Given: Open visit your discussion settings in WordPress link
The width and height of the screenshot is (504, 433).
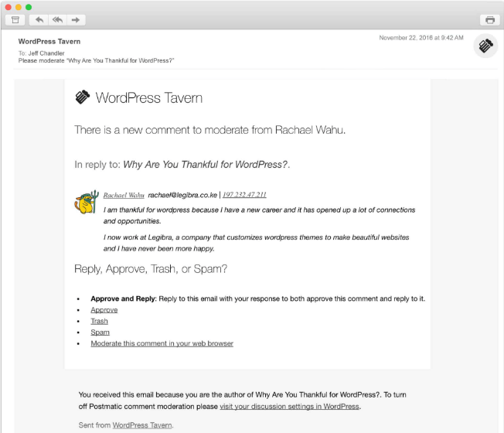Looking at the screenshot, I should pos(289,406).
